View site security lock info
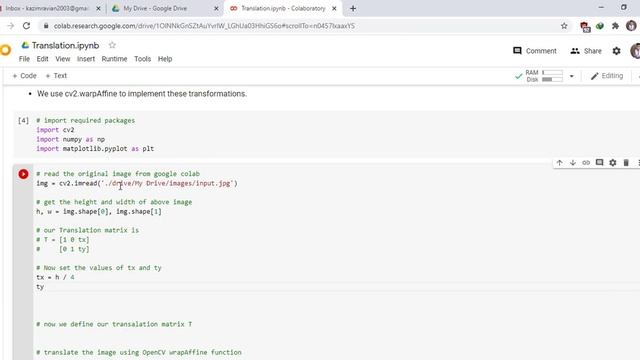 46,26
